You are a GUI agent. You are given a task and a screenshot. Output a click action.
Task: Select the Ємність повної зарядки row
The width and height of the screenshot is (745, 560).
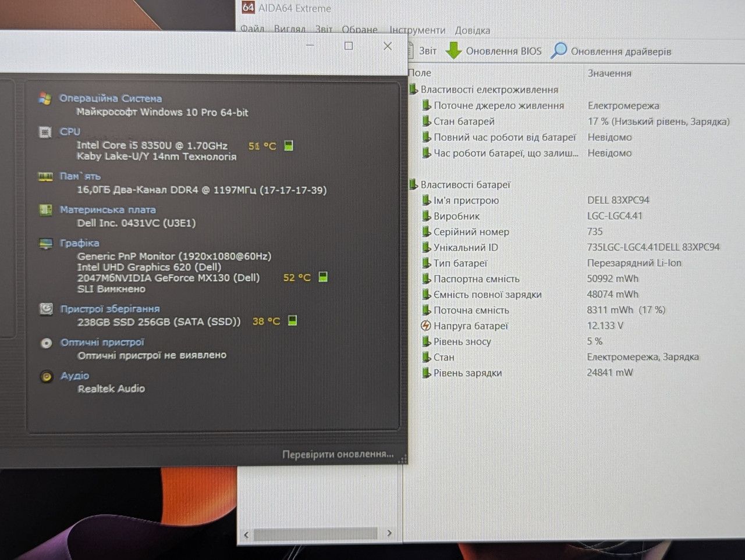click(531, 294)
